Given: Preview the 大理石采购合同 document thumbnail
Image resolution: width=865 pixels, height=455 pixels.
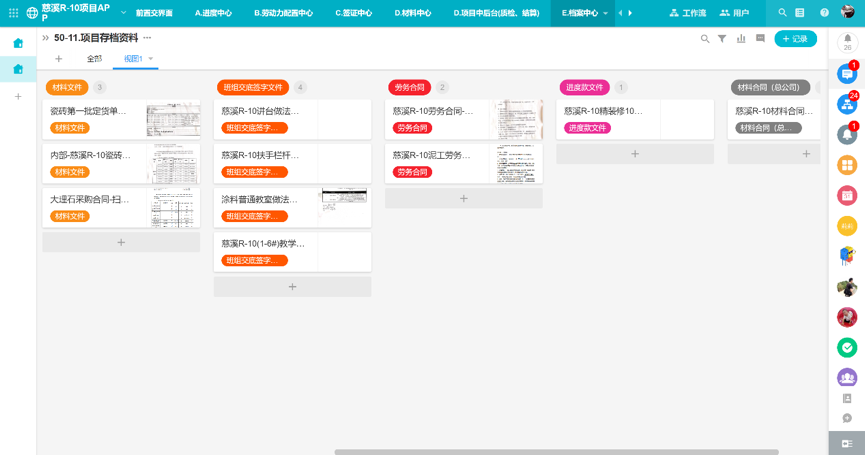Looking at the screenshot, I should [x=173, y=207].
